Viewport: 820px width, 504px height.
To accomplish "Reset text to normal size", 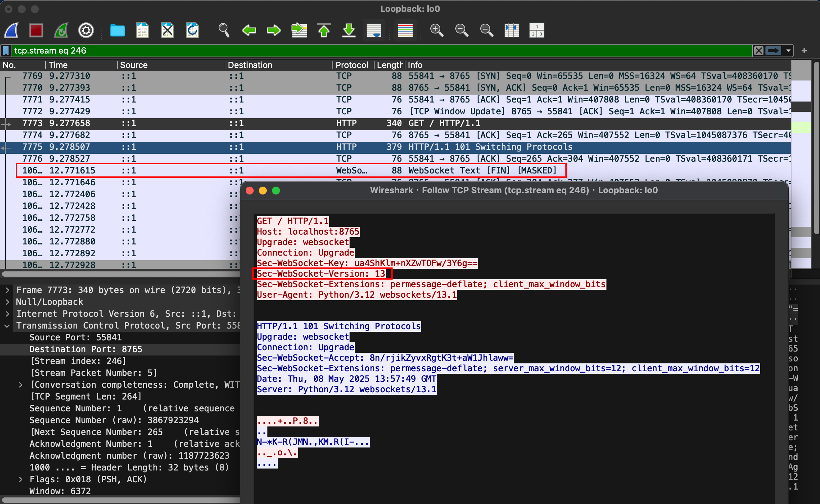I will pyautogui.click(x=487, y=30).
